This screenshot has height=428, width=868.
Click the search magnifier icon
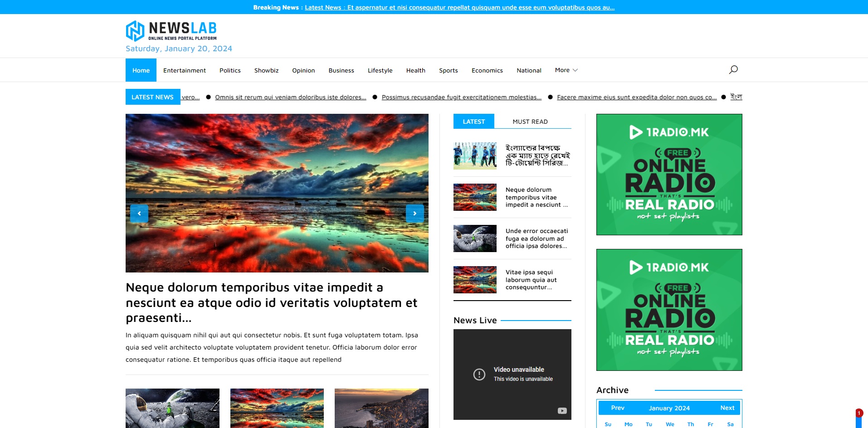click(733, 70)
